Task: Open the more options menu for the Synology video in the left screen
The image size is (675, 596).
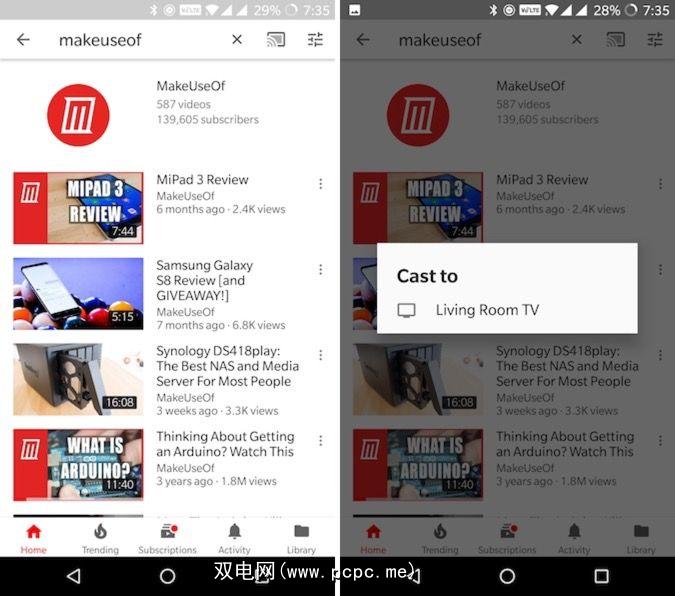Action: click(321, 355)
